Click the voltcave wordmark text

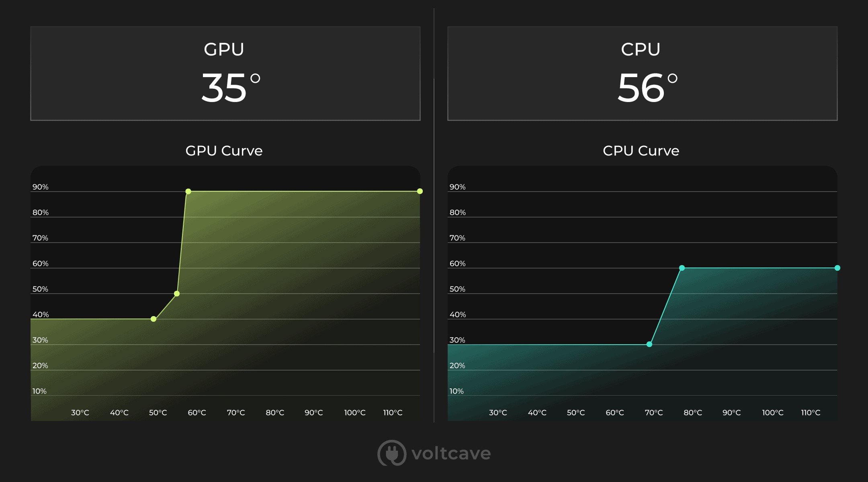click(x=451, y=453)
